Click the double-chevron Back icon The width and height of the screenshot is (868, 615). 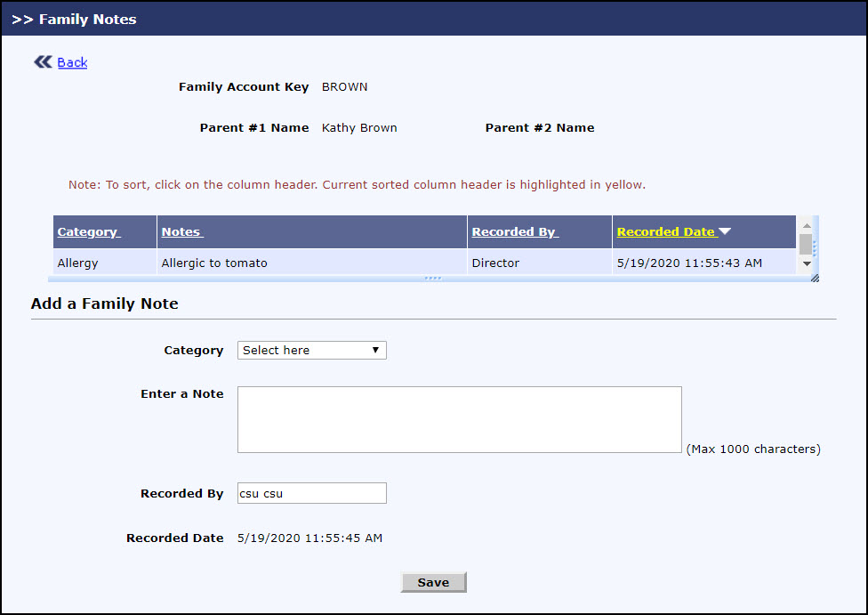tap(43, 61)
